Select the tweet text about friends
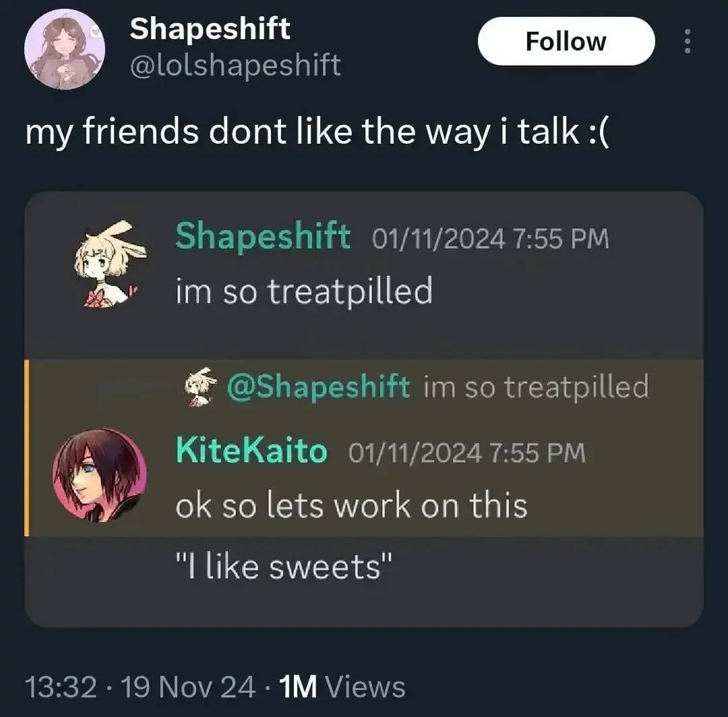 pyautogui.click(x=317, y=132)
